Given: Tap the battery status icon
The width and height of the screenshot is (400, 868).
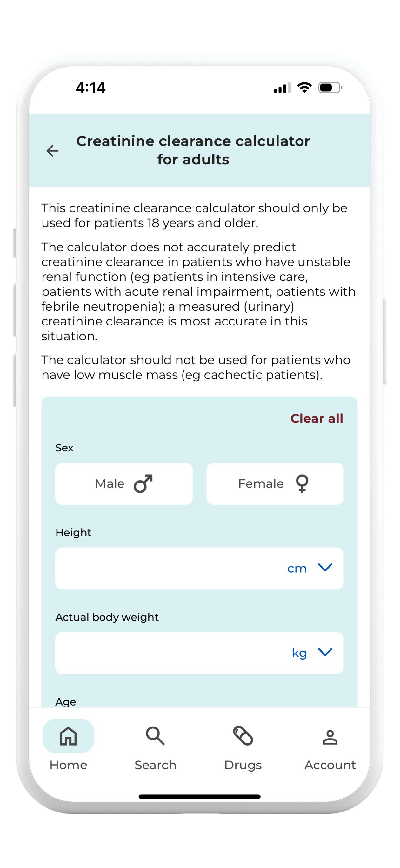Looking at the screenshot, I should coord(330,88).
